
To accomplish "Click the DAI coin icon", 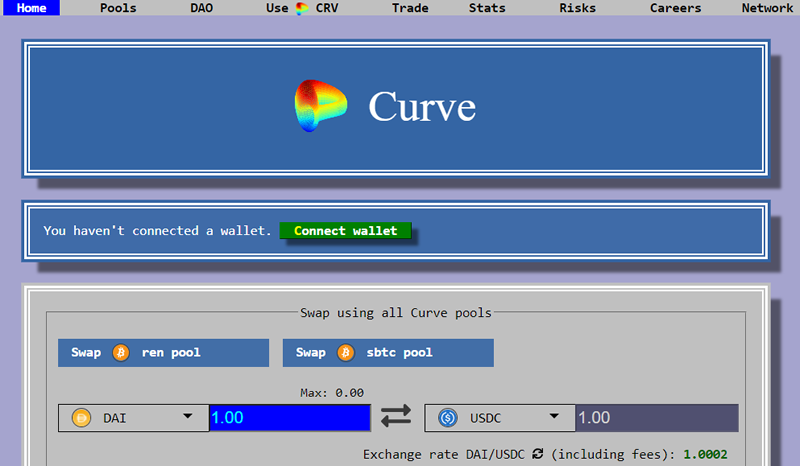I will pyautogui.click(x=81, y=418).
